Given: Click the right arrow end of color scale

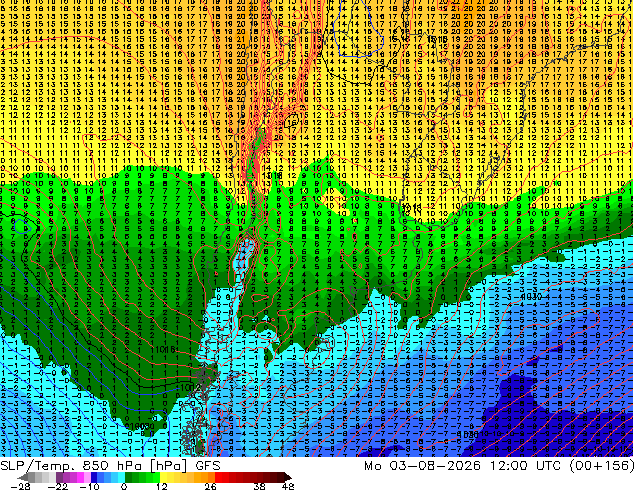Looking at the screenshot, I should coord(287,477).
